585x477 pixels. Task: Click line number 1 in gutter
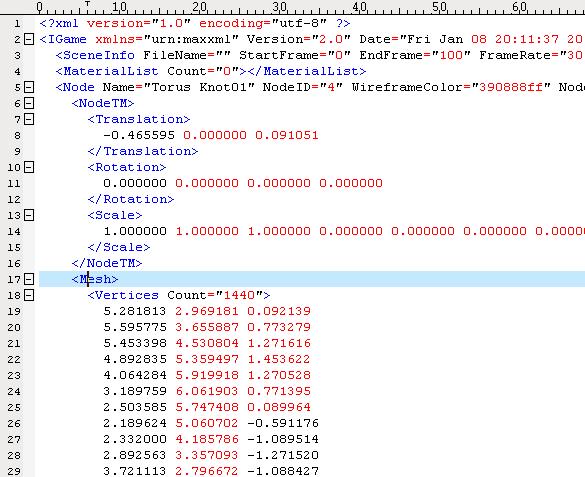coord(17,24)
